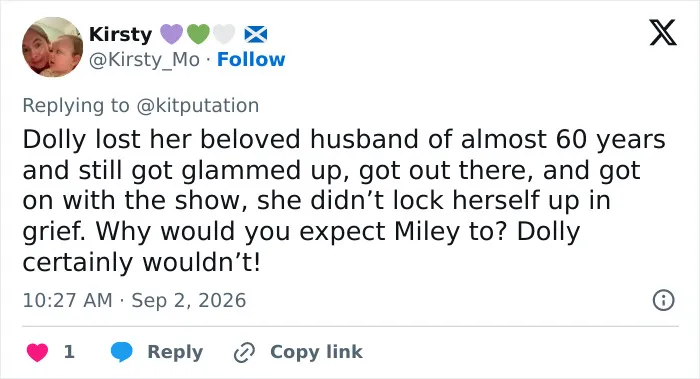
Task: Click the blue reply speech bubble icon
Action: [x=121, y=352]
